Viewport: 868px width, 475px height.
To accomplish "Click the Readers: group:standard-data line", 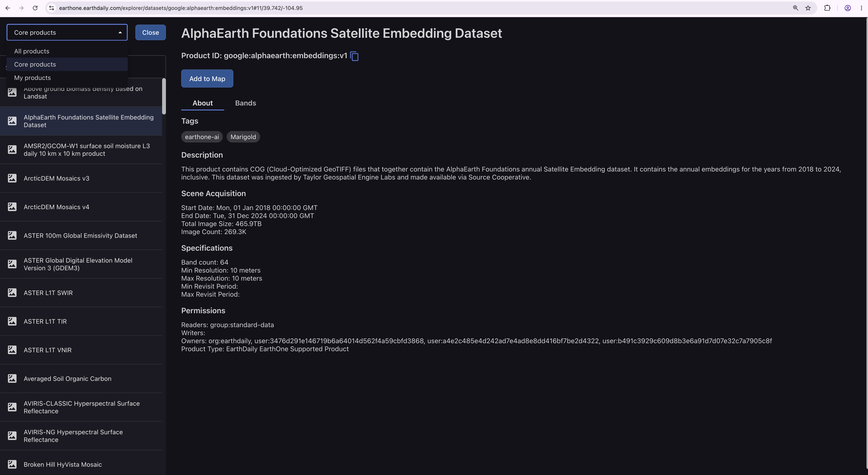I will [x=227, y=325].
